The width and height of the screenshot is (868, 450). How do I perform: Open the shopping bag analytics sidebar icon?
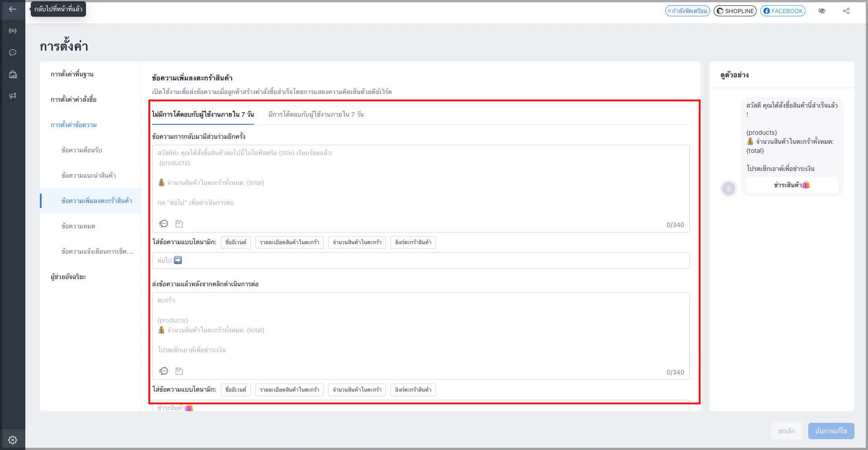13,74
